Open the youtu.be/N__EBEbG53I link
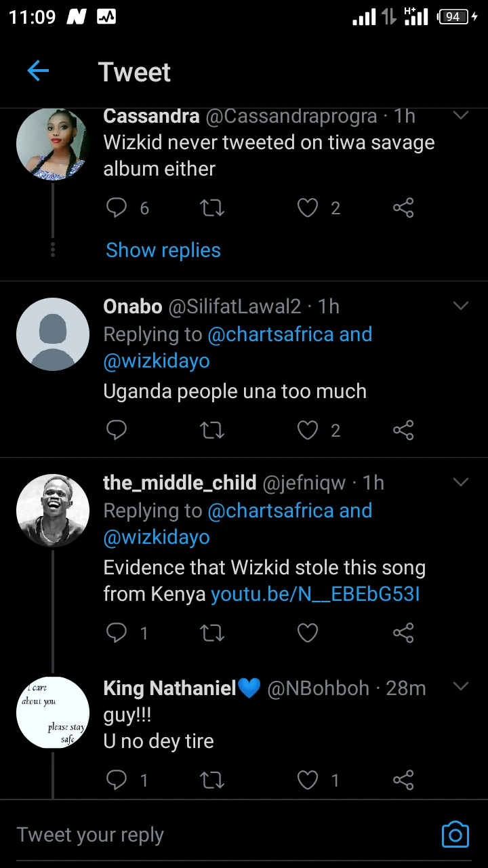The width and height of the screenshot is (488, 868). [315, 594]
